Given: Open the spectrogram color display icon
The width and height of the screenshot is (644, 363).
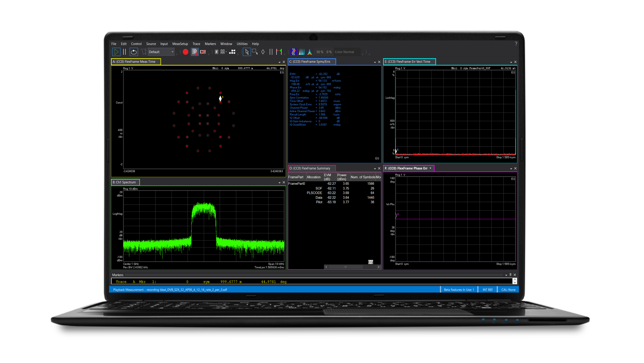Looking at the screenshot, I should click(293, 52).
